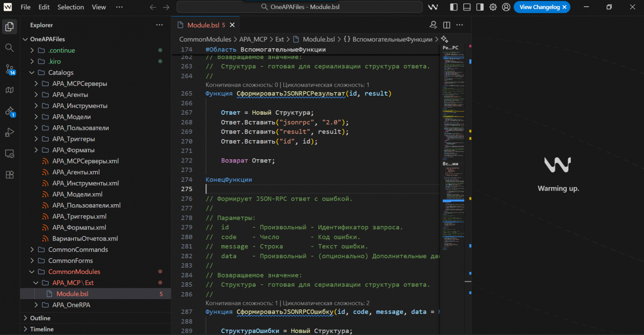Toggle the secondary sidebar layout icon
The height and width of the screenshot is (335, 644).
(x=479, y=7)
